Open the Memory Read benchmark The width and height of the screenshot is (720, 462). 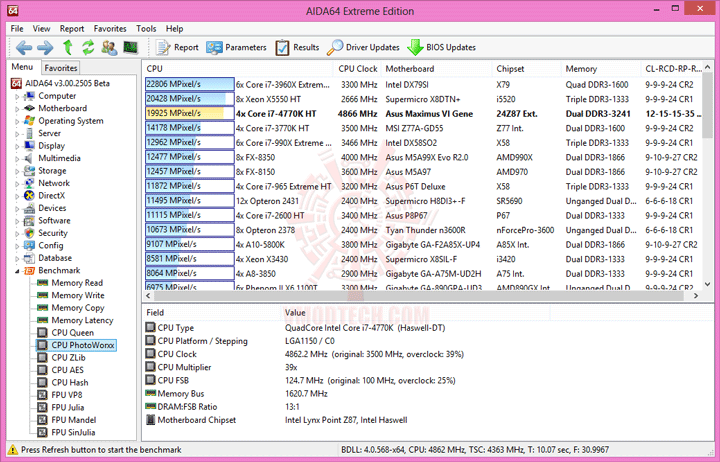(77, 283)
